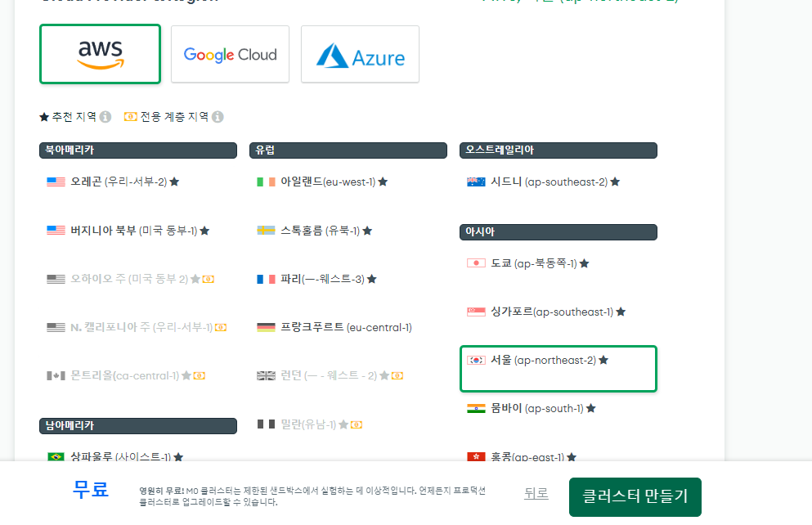Click the Japanese flag beside 도쿄
This screenshot has width=812, height=525.
(x=477, y=263)
